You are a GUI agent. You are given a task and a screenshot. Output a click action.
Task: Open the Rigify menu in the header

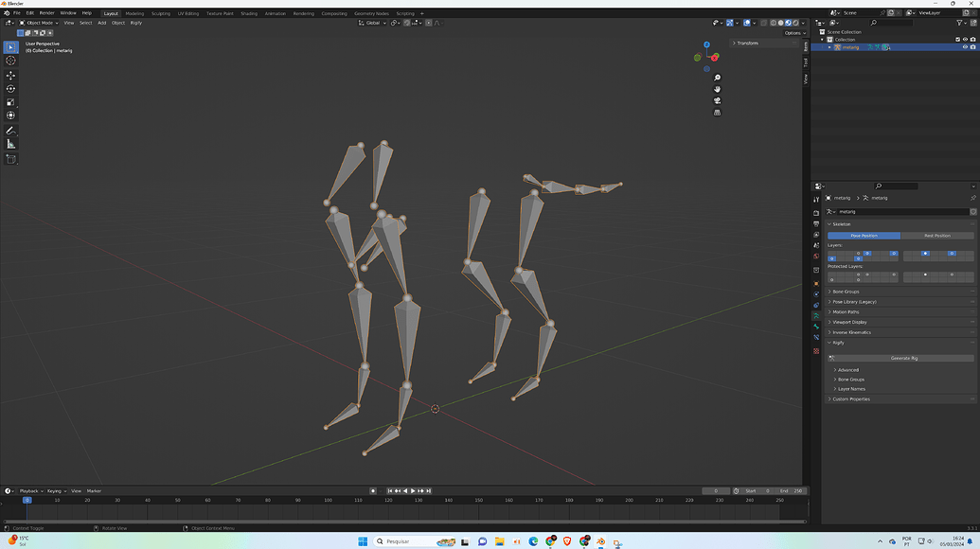click(135, 23)
